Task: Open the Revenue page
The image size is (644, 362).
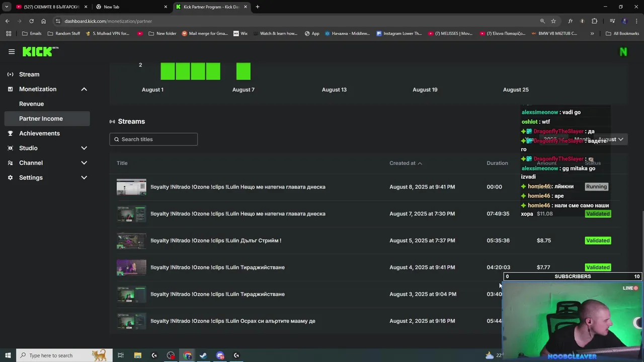Action: pyautogui.click(x=47, y=104)
